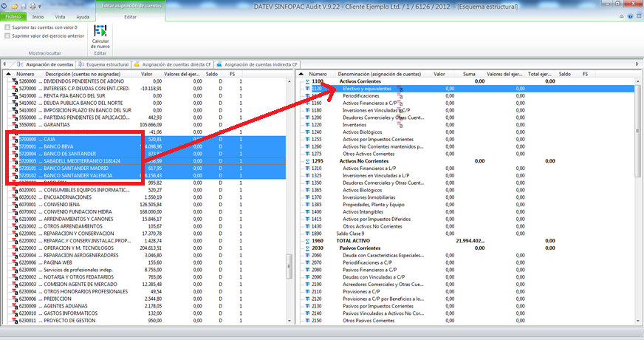This screenshot has height=340, width=644.
Task: Click the save diskette quick access icon
Action: [24, 7]
